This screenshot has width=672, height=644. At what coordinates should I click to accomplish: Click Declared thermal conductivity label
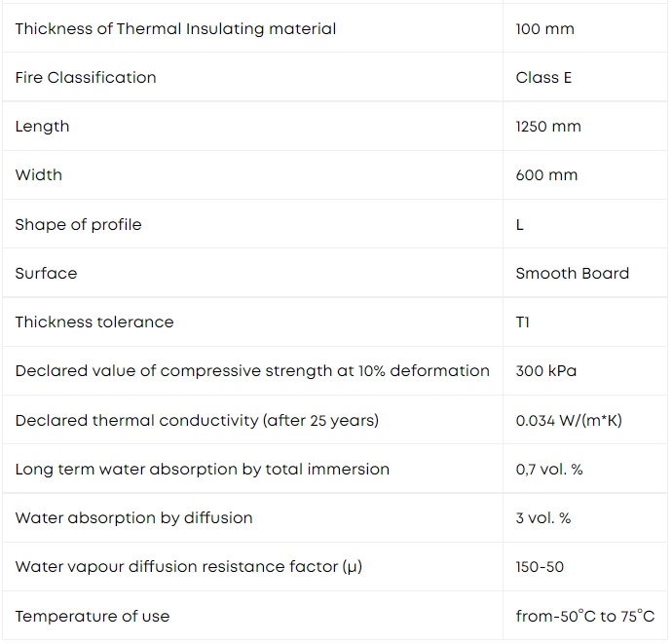pos(197,421)
